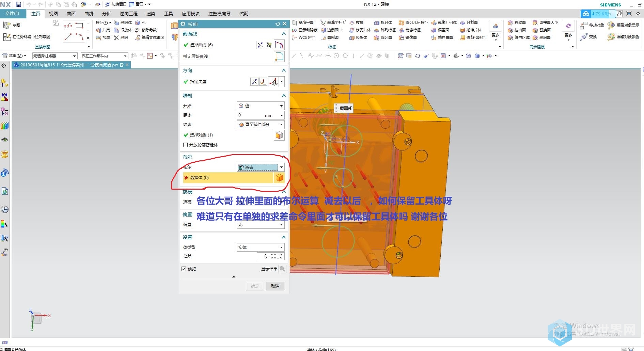Click the 选择体 (0) selection row

[x=228, y=178]
